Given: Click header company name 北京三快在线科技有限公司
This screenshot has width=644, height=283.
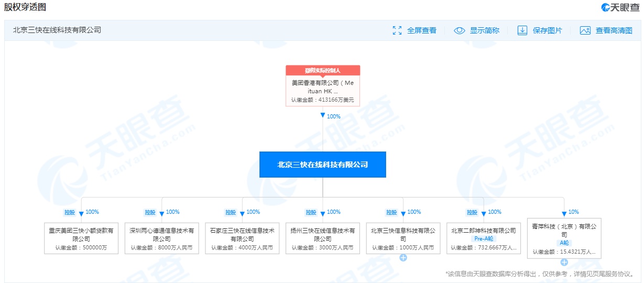Looking at the screenshot, I should click(x=57, y=30).
